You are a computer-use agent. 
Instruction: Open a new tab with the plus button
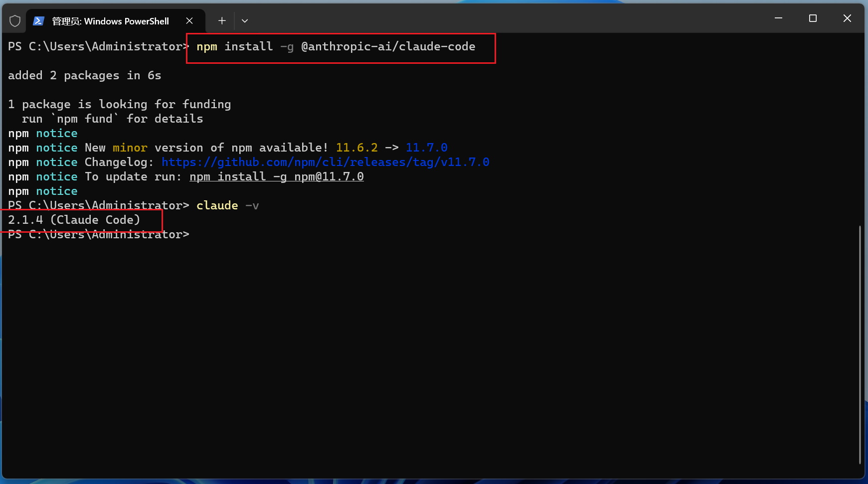222,21
